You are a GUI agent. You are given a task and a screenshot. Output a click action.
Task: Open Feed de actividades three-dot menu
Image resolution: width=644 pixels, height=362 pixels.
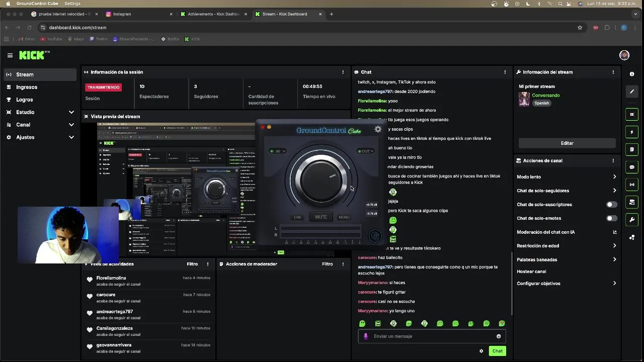point(208,264)
